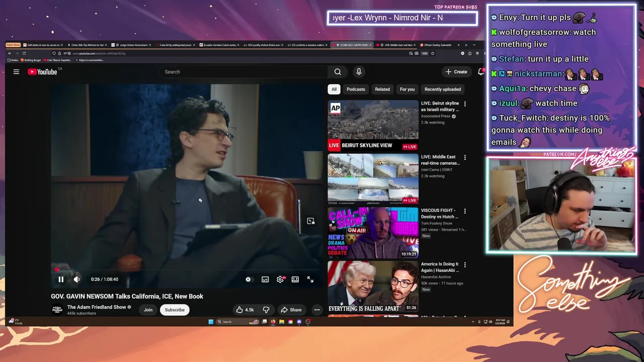
Task: Seek on the video progress bar
Action: pos(186,270)
